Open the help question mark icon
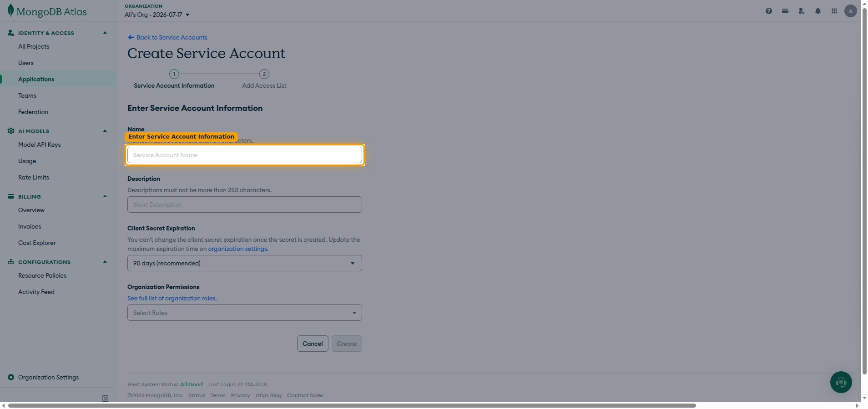Viewport: 868px width, 409px height. tap(769, 11)
